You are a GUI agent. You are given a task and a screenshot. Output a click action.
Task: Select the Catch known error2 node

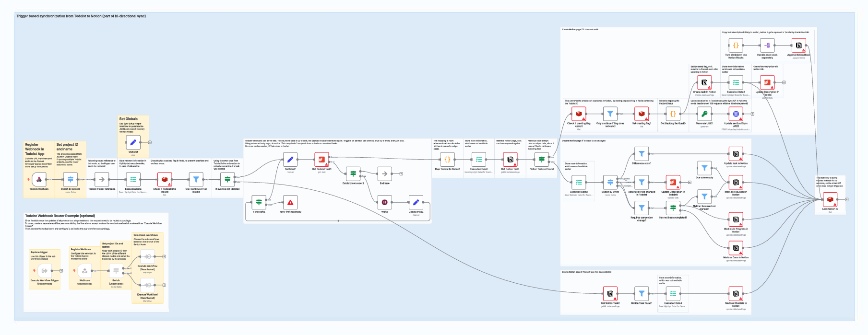point(353,173)
